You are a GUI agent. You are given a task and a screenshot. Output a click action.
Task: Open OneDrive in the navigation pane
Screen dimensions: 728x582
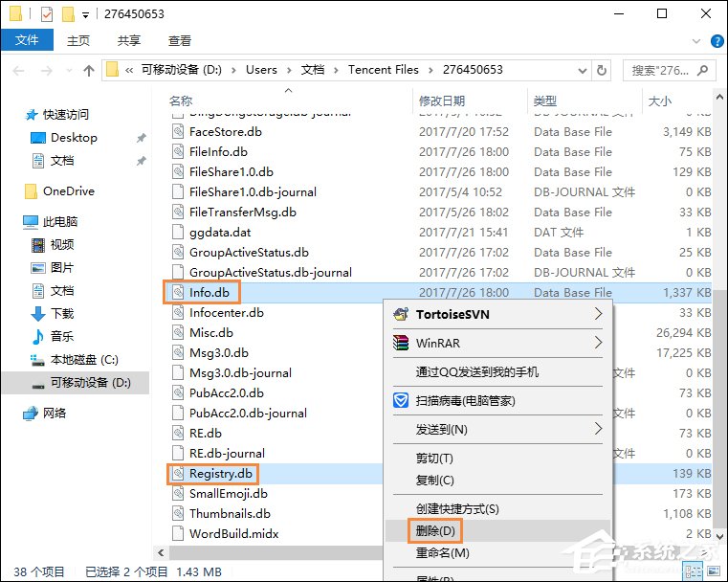tap(67, 190)
